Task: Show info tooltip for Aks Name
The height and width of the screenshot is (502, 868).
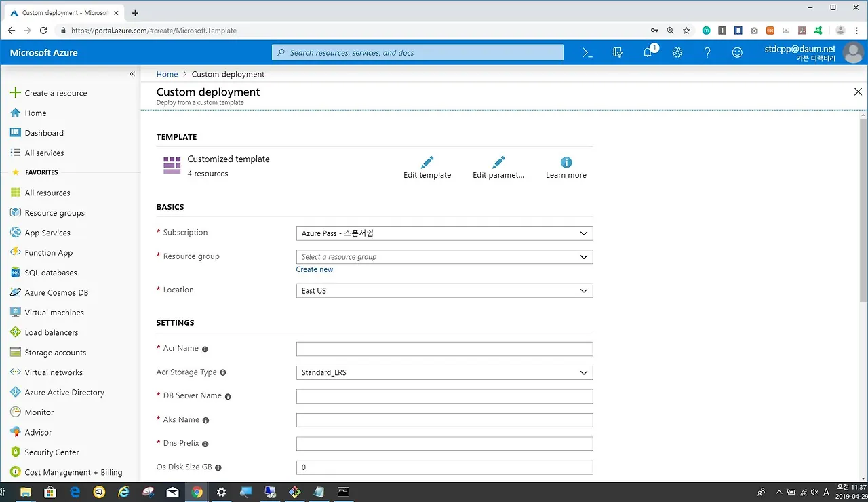Action: coord(205,420)
